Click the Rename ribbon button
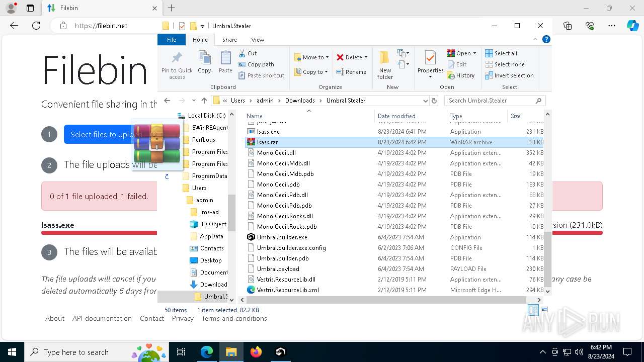This screenshot has width=644, height=362. [351, 72]
